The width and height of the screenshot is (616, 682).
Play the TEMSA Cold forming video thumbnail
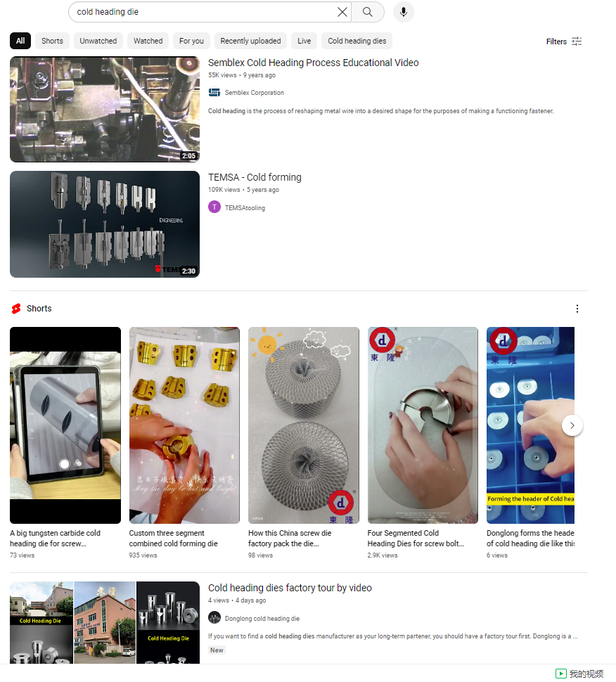pos(105,224)
